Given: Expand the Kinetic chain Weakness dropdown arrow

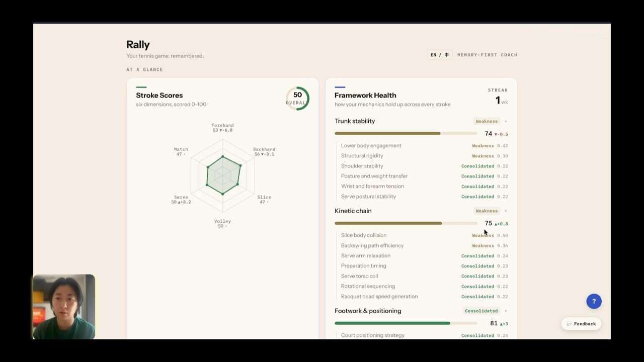Looking at the screenshot, I should click(506, 211).
